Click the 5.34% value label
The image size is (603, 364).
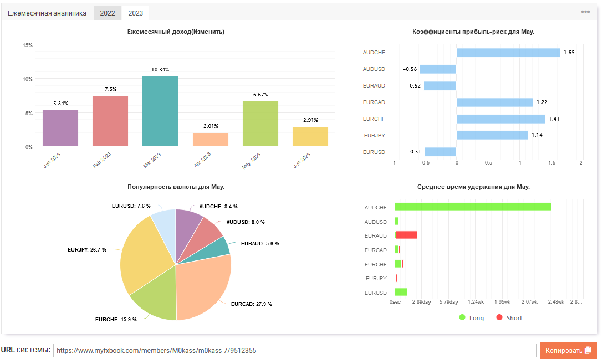(x=60, y=104)
